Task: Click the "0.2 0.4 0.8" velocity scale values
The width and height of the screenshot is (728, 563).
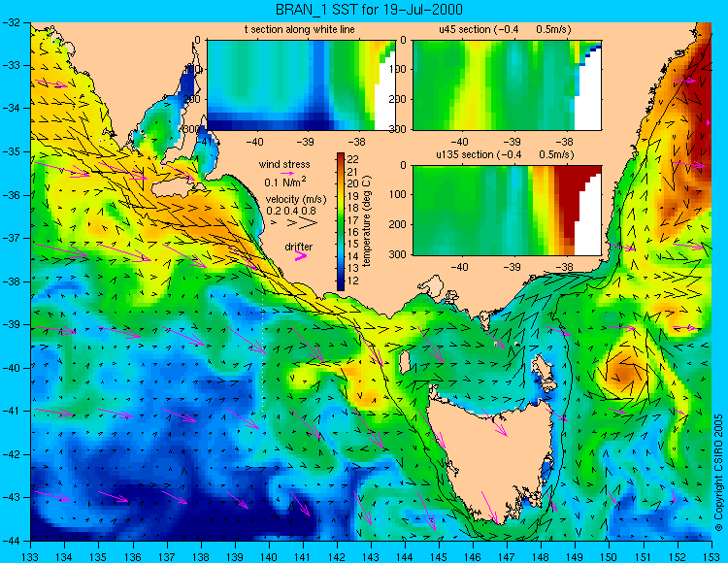Action: click(291, 211)
